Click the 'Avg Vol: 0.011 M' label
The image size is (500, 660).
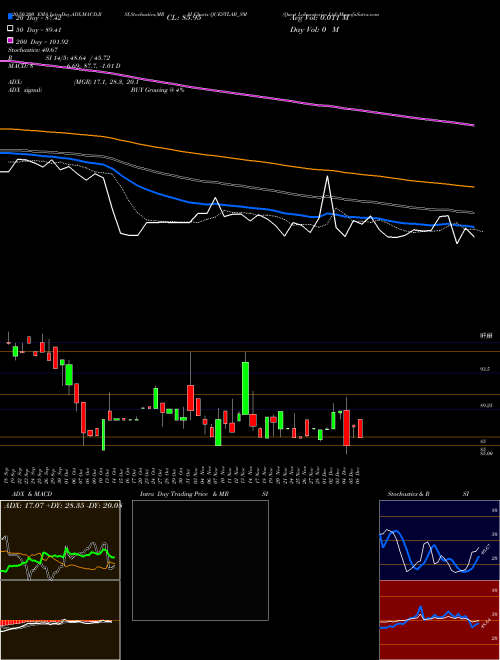click(320, 18)
